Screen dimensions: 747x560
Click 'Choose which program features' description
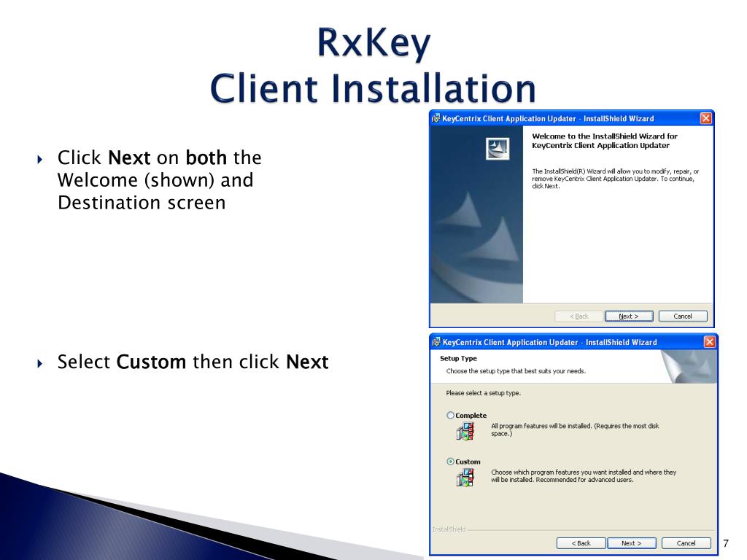click(584, 475)
